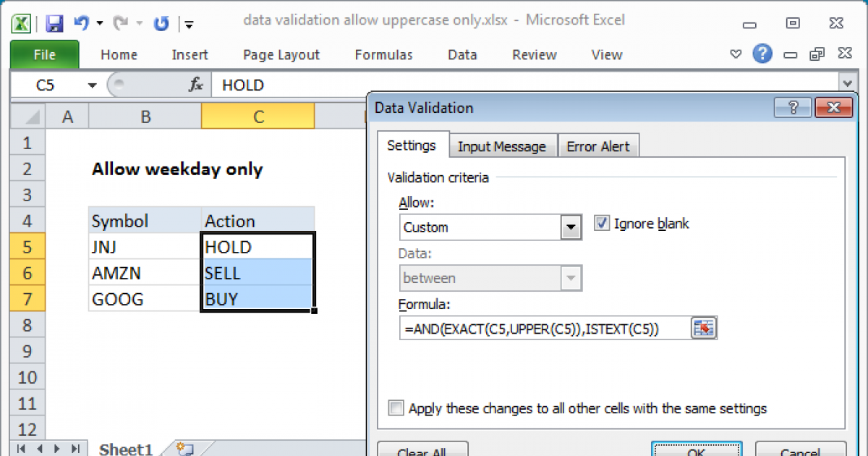Click the Insert Worksheet tab icon

click(x=184, y=449)
